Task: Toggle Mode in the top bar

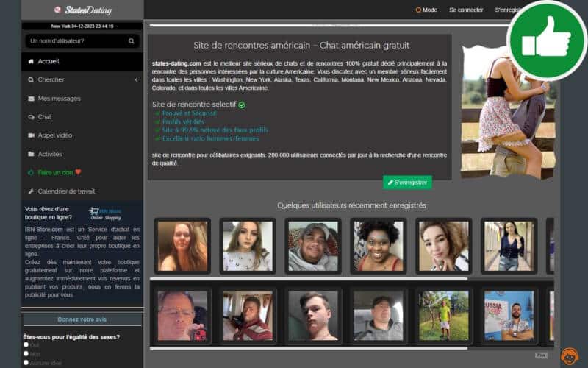Action: [x=426, y=10]
